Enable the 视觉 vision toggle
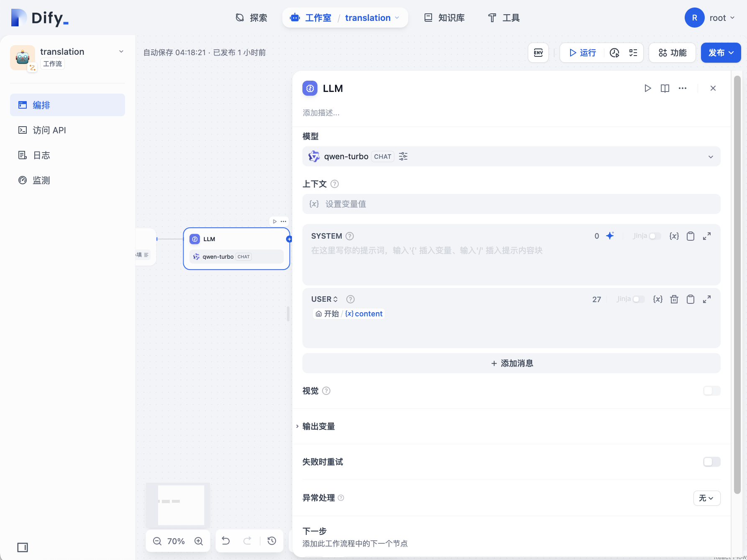The width and height of the screenshot is (747, 560). pyautogui.click(x=711, y=391)
